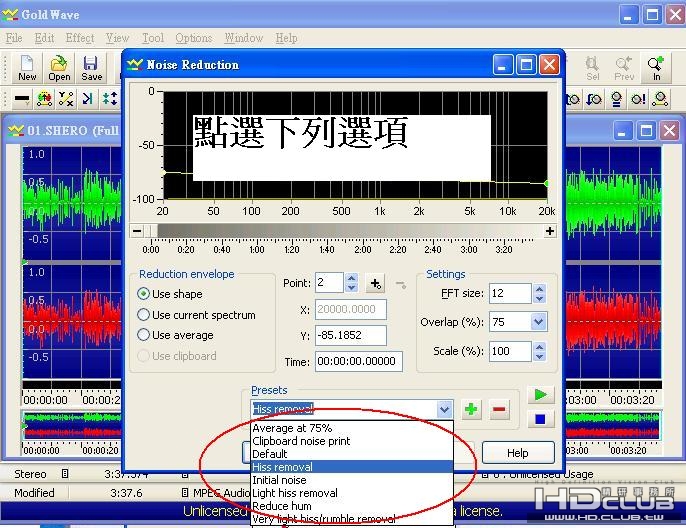Expand the Overlap percentage dropdown
This screenshot has width=686, height=528.
coord(539,322)
